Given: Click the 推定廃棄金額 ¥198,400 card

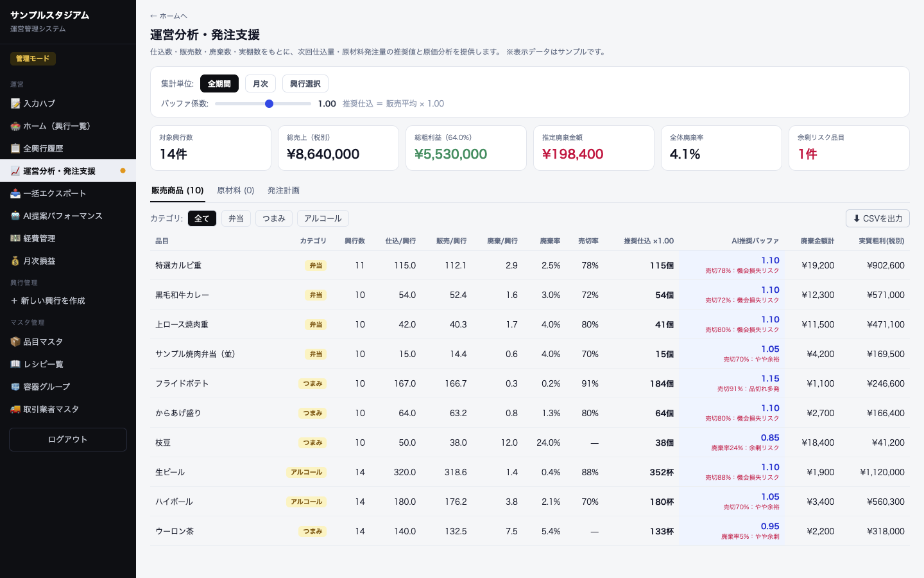Looking at the screenshot, I should (594, 148).
